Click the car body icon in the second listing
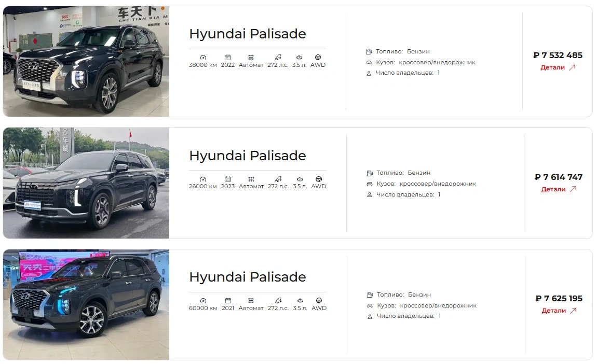Image resolution: width=596 pixels, height=364 pixels. [x=370, y=184]
